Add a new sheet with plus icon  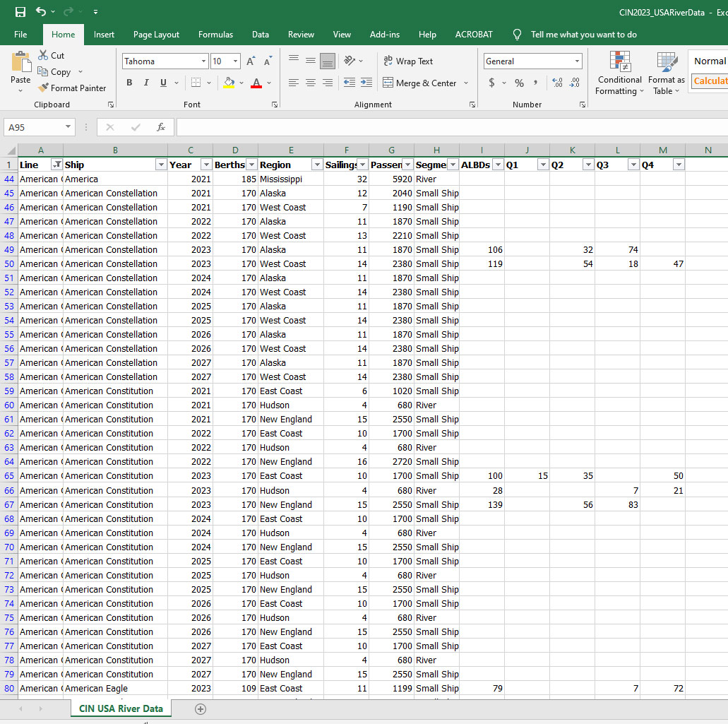pyautogui.click(x=201, y=708)
